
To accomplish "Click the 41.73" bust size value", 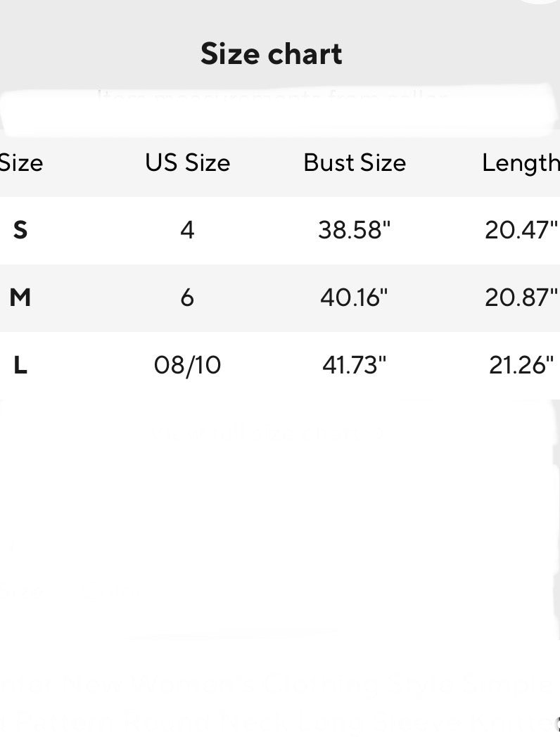I will click(354, 365).
